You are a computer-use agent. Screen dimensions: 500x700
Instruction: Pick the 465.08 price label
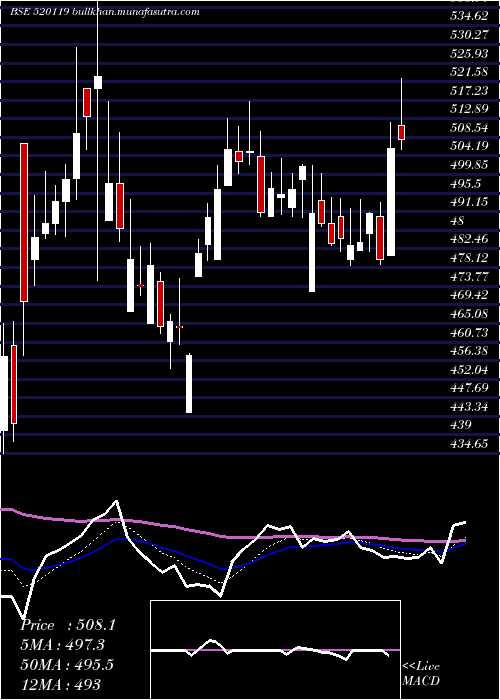coord(469,313)
